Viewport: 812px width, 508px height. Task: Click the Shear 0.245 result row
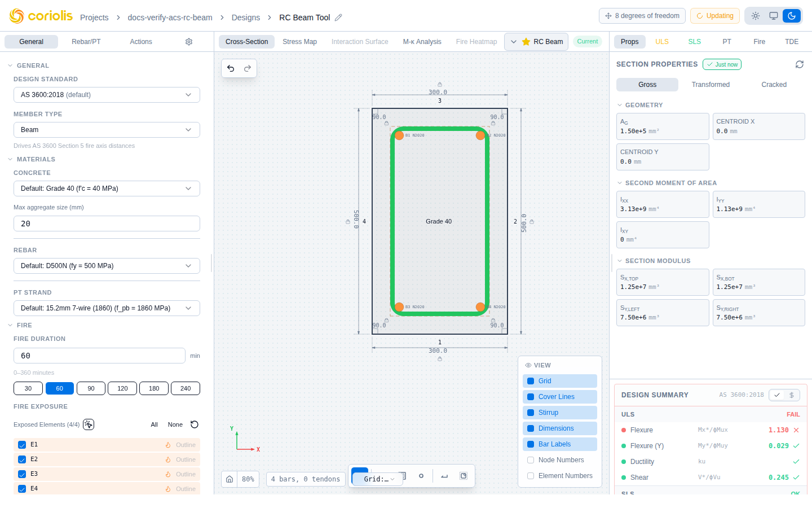[x=710, y=478]
